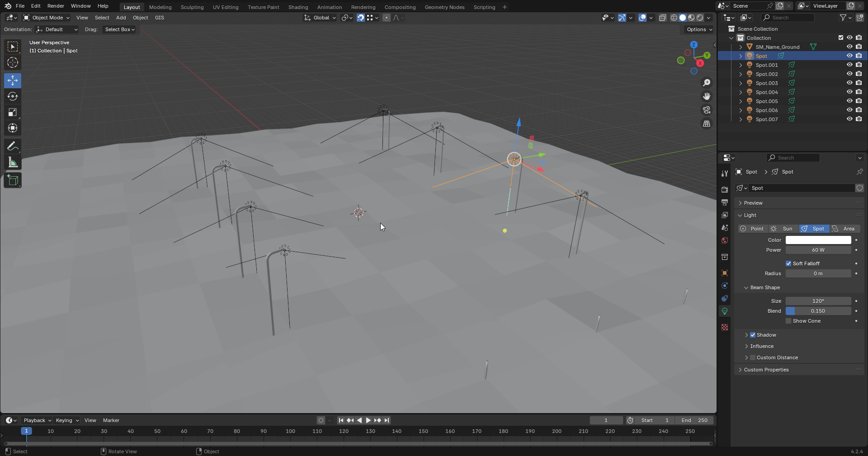
Task: Play the animation in the timeline
Action: pyautogui.click(x=368, y=420)
